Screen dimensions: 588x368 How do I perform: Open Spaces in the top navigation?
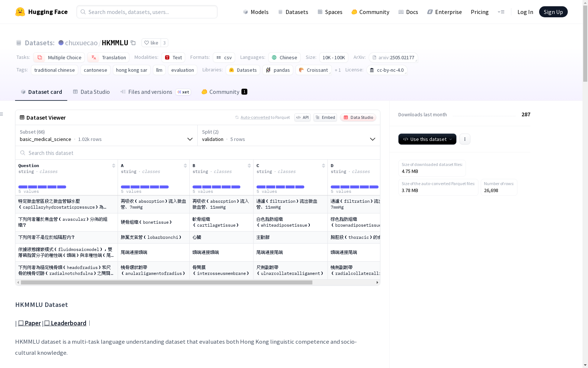pos(330,12)
